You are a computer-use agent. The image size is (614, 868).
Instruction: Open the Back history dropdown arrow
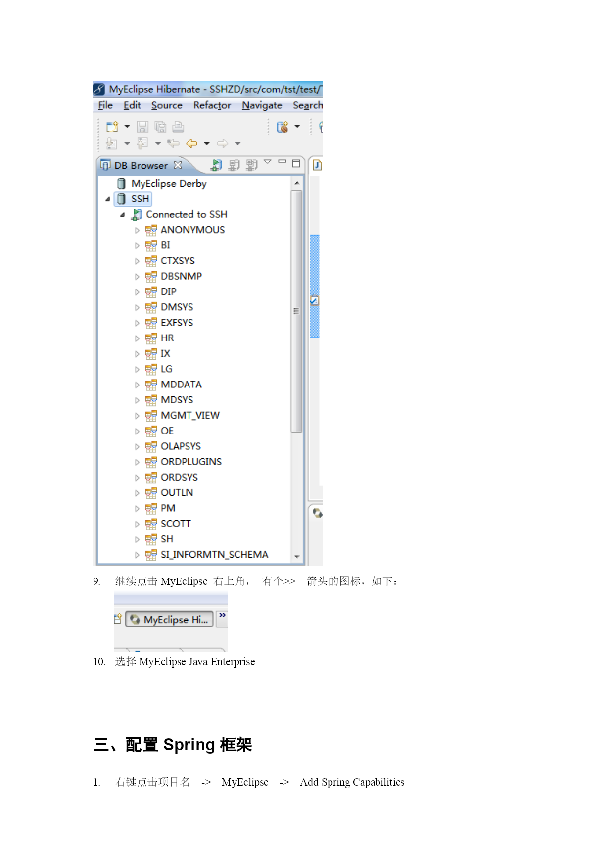207,144
